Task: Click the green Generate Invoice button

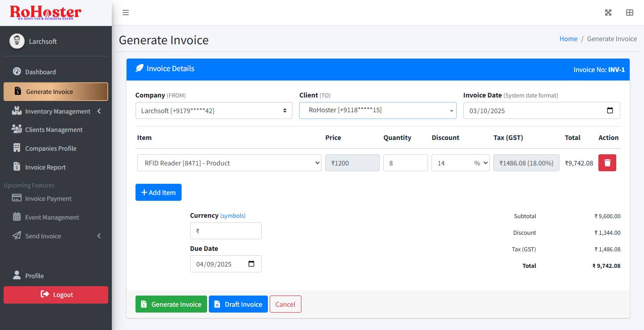Action: [x=171, y=304]
